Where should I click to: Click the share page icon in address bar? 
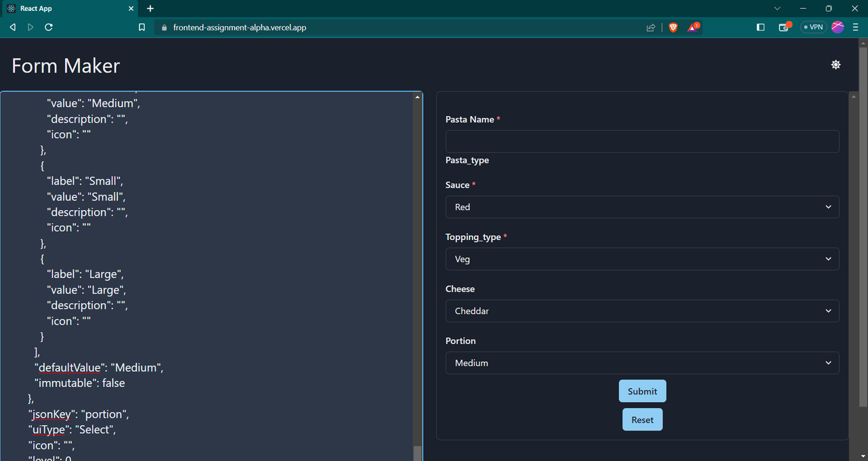pyautogui.click(x=651, y=28)
